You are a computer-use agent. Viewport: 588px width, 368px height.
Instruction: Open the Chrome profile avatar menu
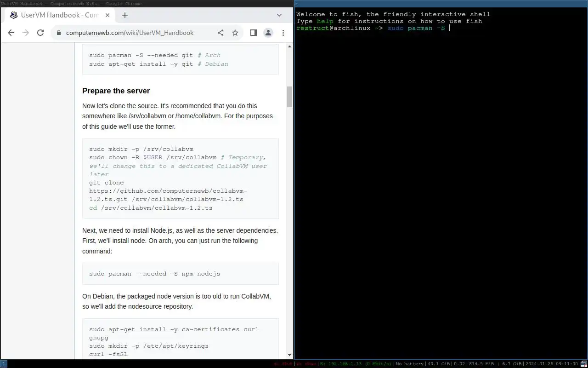tap(268, 33)
